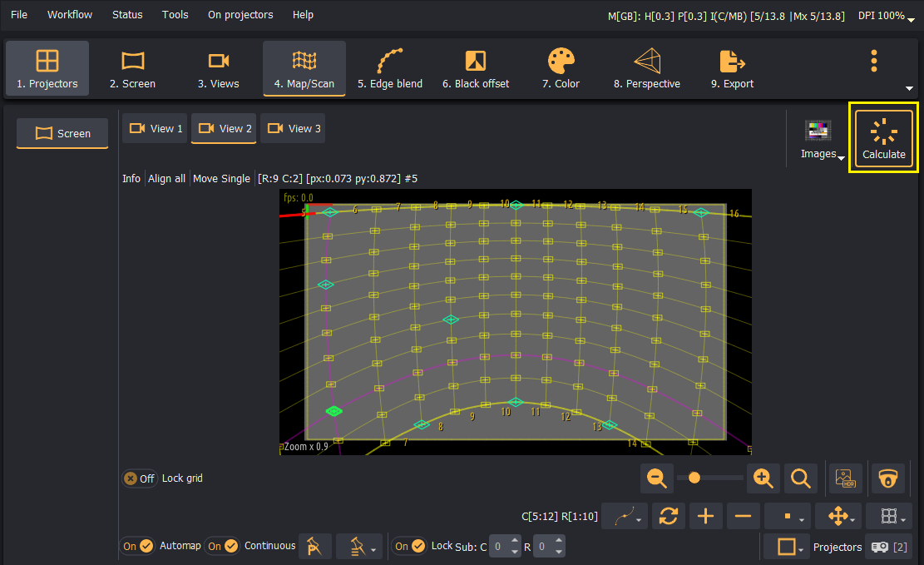Viewport: 924px width, 565px height.
Task: Click the plus add icon
Action: point(705,516)
